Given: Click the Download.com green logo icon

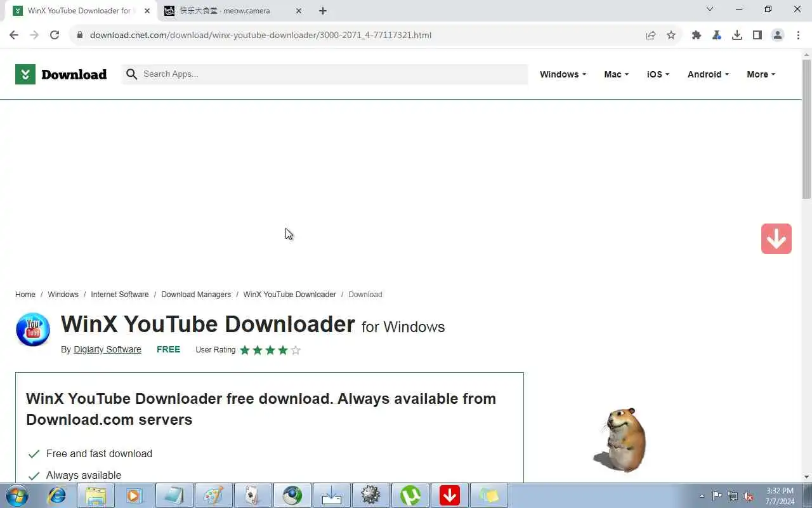Looking at the screenshot, I should [25, 74].
